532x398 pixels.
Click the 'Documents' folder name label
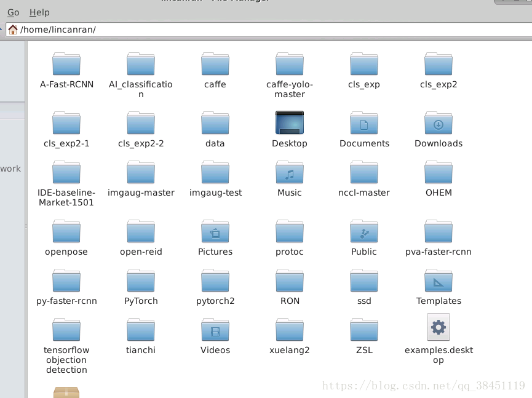point(364,143)
